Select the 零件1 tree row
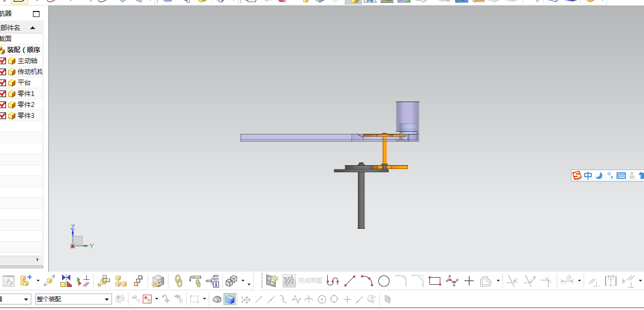Viewport: 644px width, 310px height. [x=21, y=94]
